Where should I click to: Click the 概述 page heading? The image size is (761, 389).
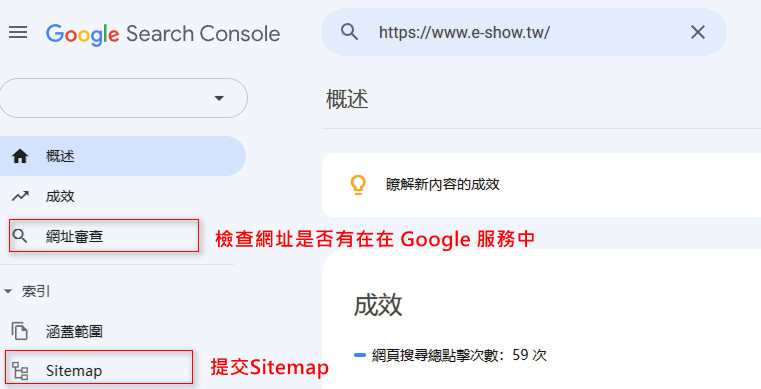pyautogui.click(x=347, y=99)
